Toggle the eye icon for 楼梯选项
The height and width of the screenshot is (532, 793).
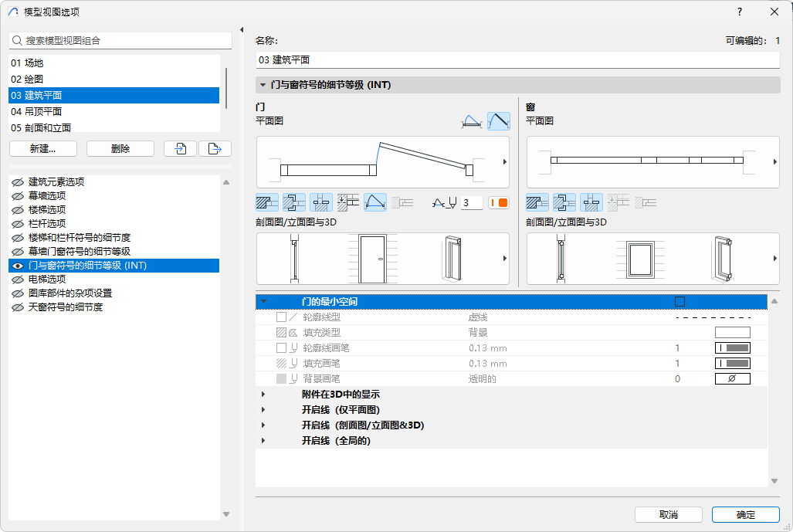point(18,210)
